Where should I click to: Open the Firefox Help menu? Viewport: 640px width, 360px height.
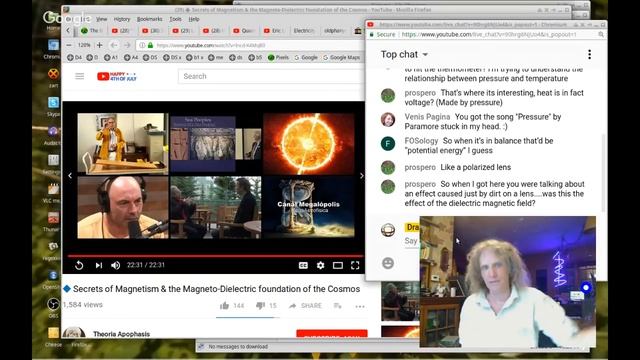(x=194, y=19)
